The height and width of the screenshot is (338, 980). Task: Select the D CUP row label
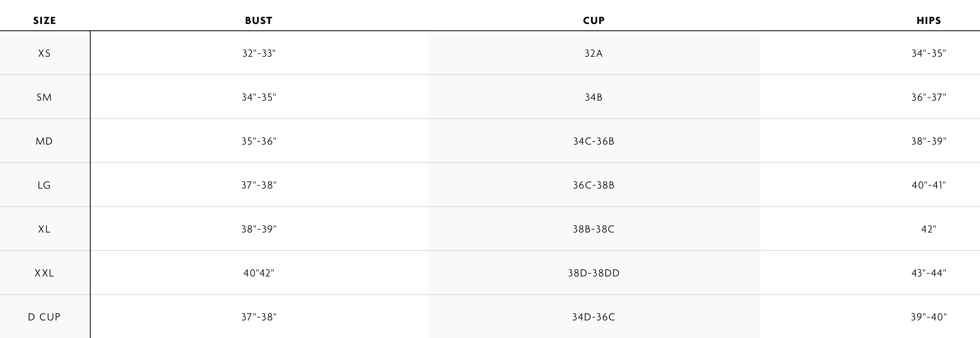click(x=44, y=317)
